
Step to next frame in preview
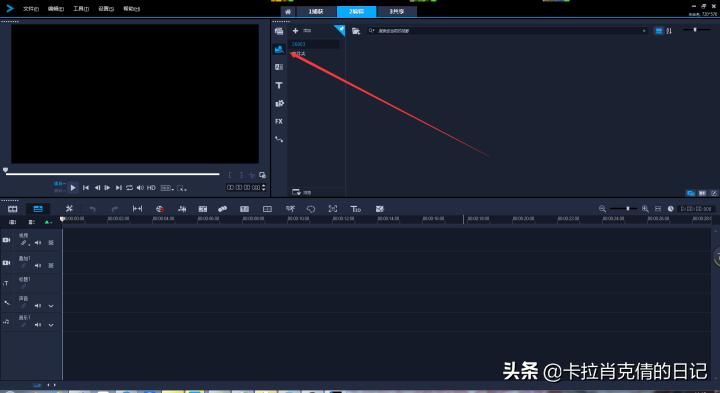(107, 188)
